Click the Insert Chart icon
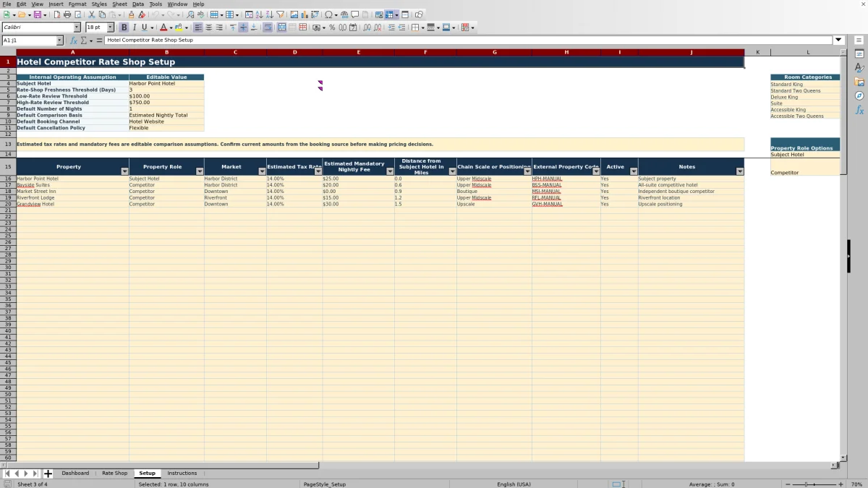This screenshot has width=868, height=488. (305, 14)
